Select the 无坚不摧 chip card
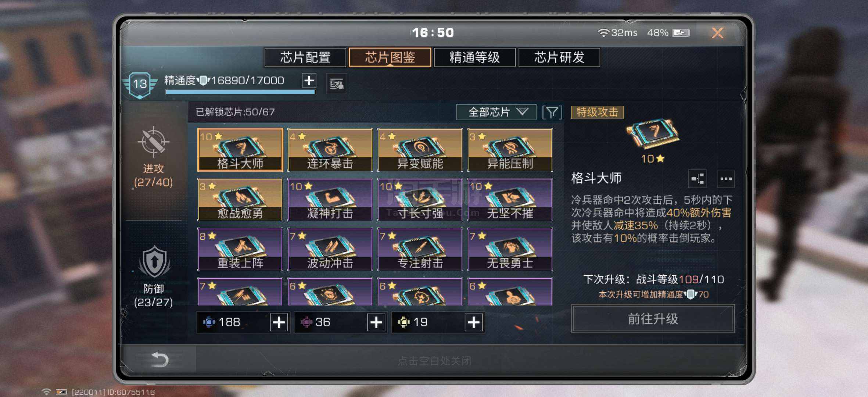 click(510, 200)
